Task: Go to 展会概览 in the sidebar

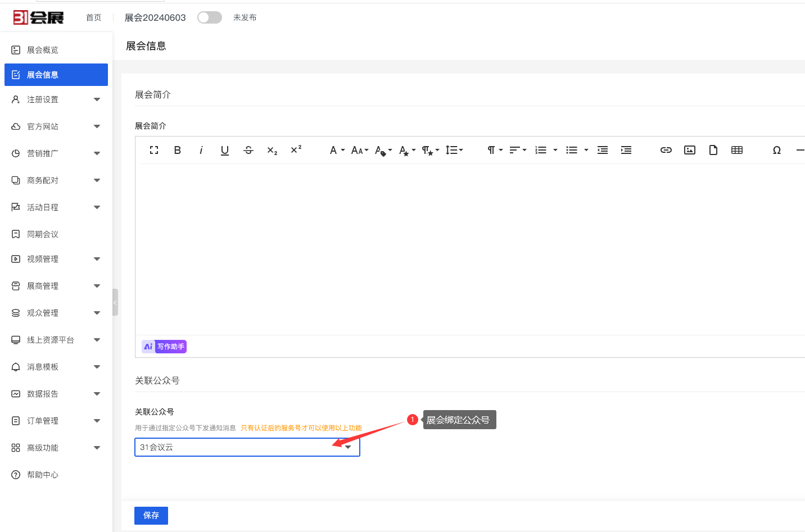Action: click(x=43, y=50)
